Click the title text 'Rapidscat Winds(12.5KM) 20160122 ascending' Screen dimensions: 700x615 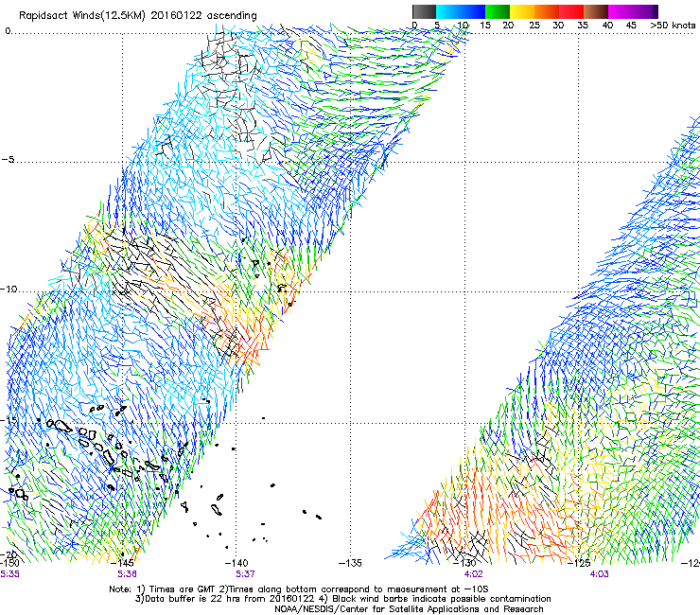pyautogui.click(x=138, y=16)
